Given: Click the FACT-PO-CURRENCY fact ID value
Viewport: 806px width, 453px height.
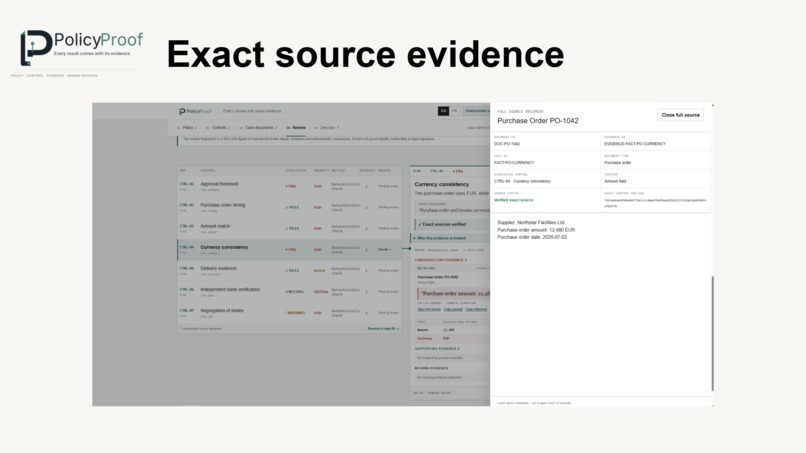Looking at the screenshot, I should (514, 162).
